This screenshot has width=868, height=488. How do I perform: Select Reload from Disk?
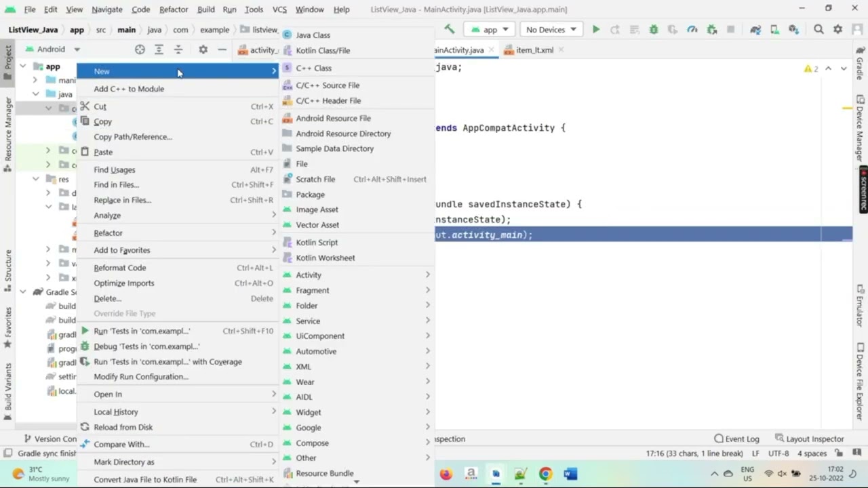[178, 427]
